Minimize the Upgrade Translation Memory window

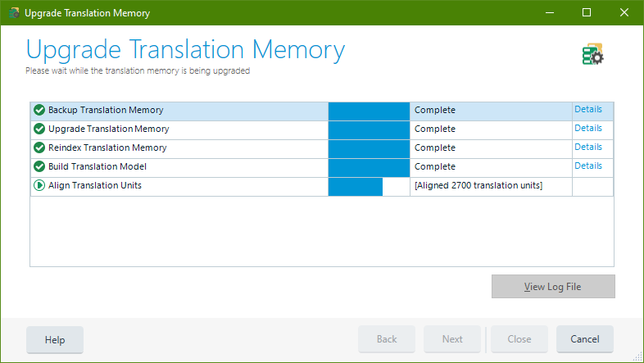tap(550, 13)
